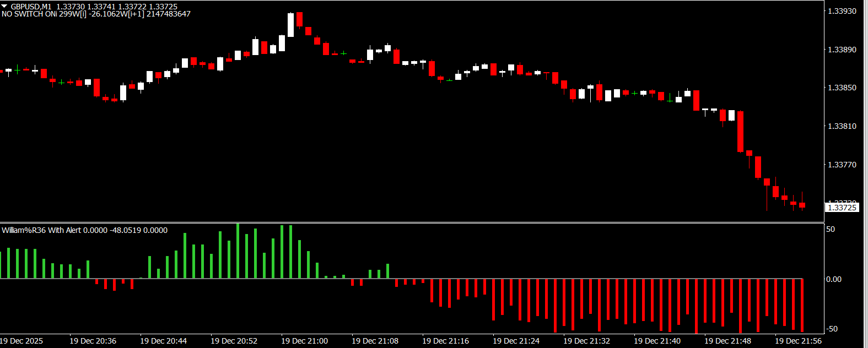This screenshot has height=348, width=868.
Task: Click the current price tag 1.33725
Action: click(x=842, y=208)
